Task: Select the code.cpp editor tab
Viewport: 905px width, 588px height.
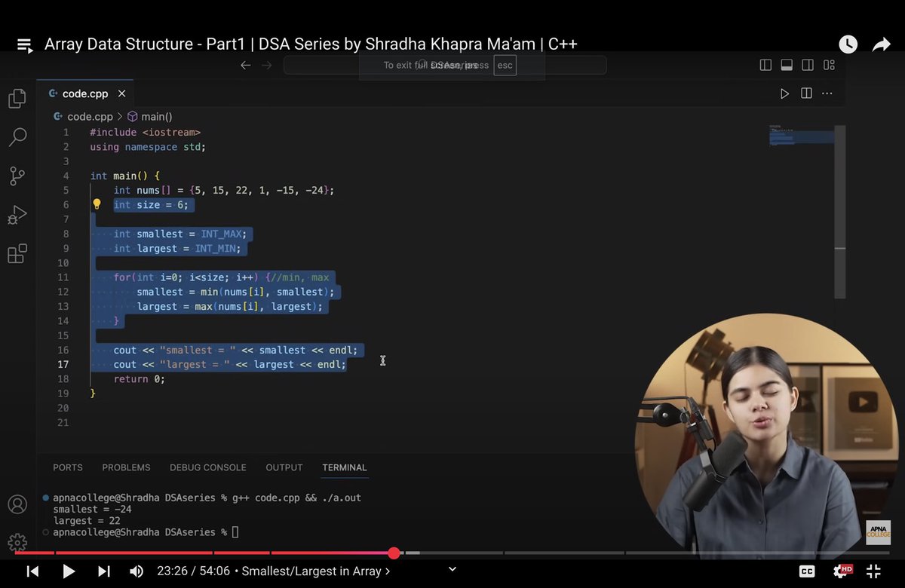Action: click(85, 93)
